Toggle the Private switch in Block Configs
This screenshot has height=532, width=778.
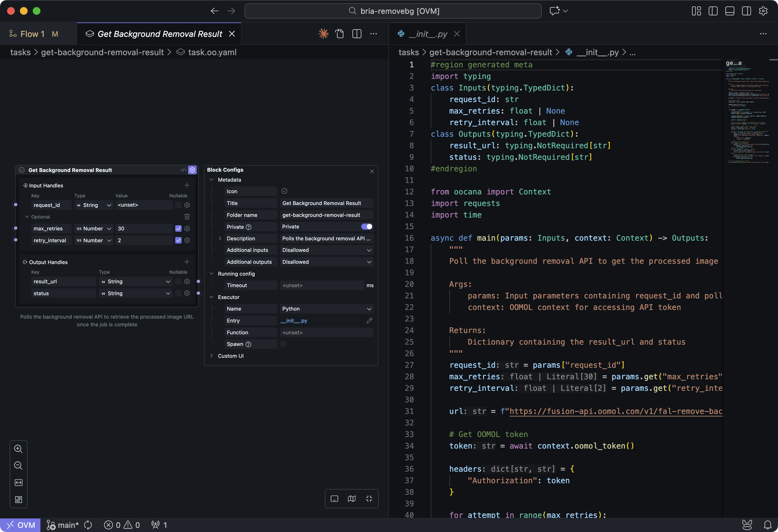367,227
